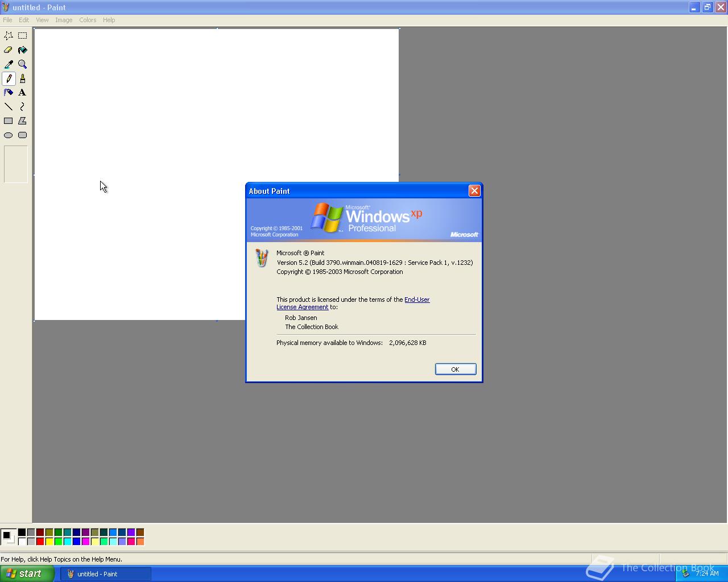728x582 pixels.
Task: Pick the dark gray color swatch
Action: tap(31, 533)
